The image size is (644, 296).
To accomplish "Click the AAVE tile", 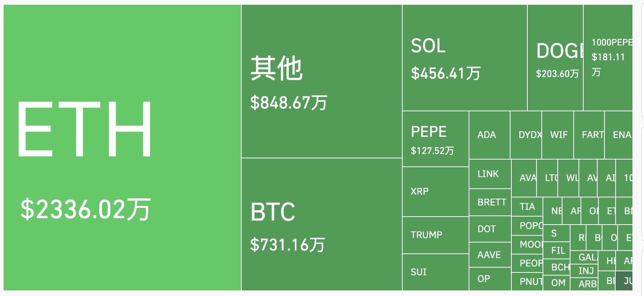I will click(490, 255).
